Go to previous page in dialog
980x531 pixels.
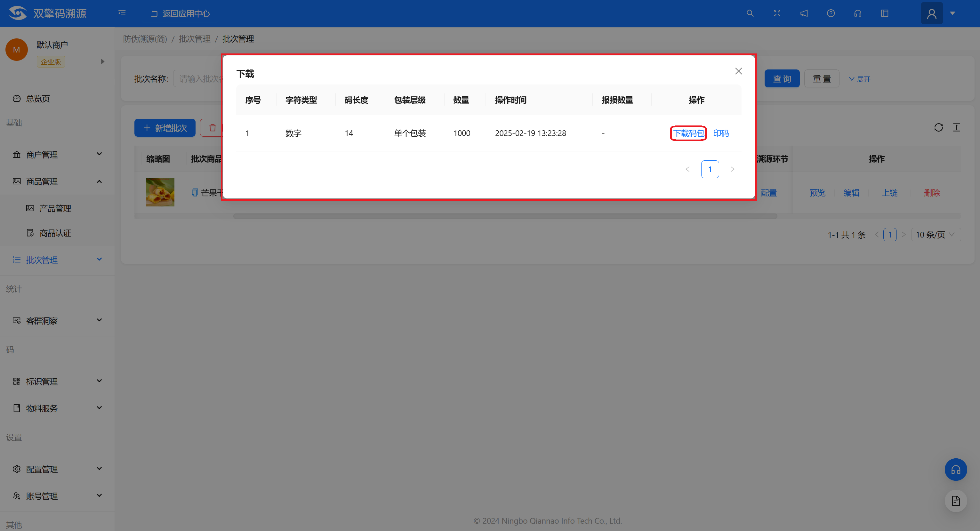pos(687,169)
